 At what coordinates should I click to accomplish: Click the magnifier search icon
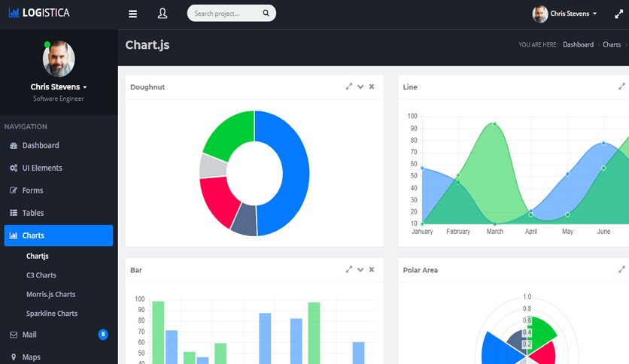coord(266,14)
